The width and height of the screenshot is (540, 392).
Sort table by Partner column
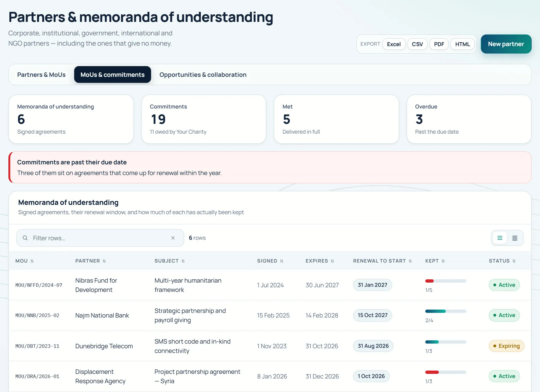91,261
